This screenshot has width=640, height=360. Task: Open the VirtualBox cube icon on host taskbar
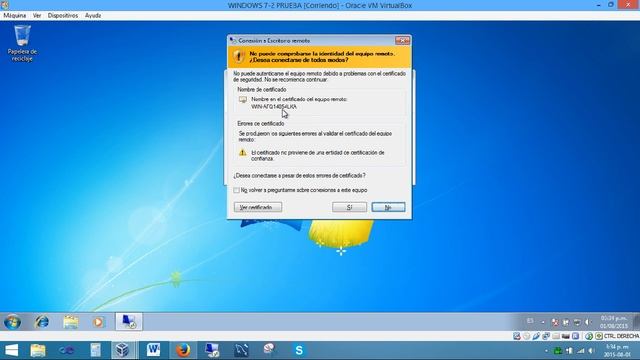[x=122, y=350]
